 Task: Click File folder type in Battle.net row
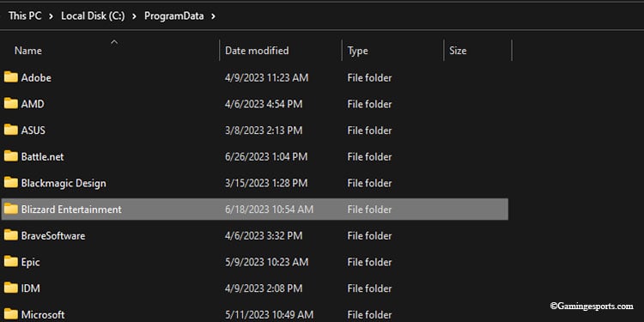click(369, 156)
